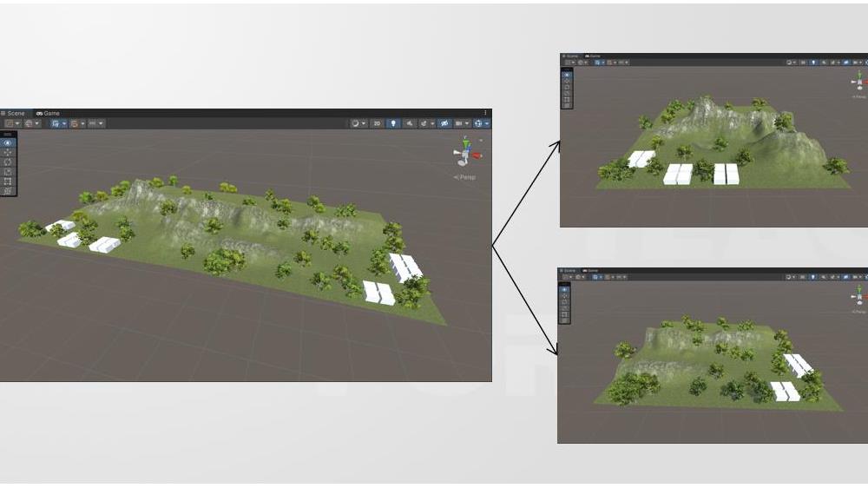Screen dimensions: 868x488
Task: Switch to the Scene tab in main window
Action: tap(14, 113)
